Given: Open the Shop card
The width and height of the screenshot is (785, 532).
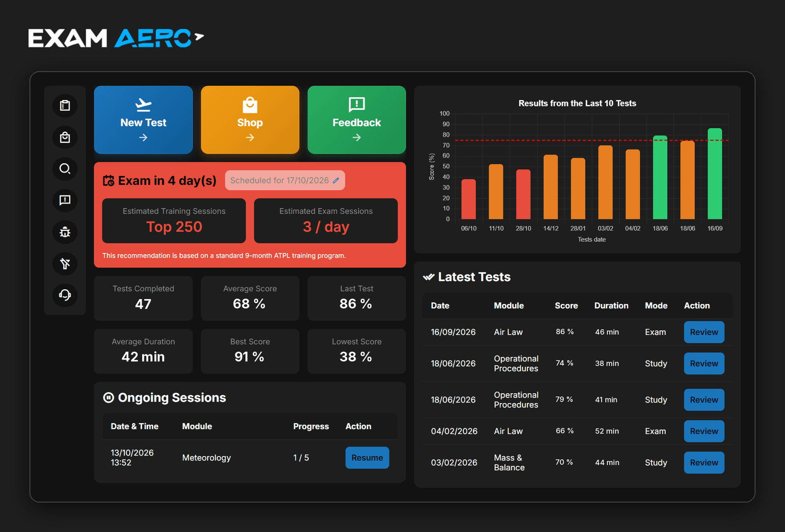Looking at the screenshot, I should (250, 120).
